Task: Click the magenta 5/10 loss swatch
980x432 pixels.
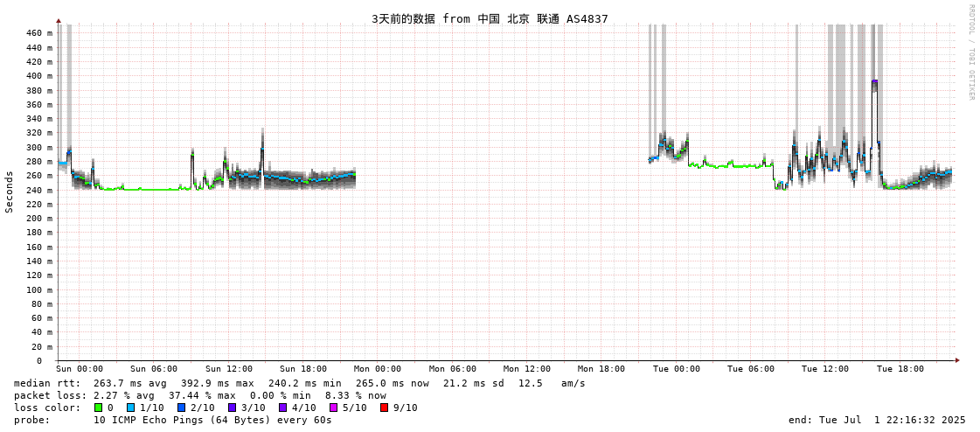Action: coord(334,408)
